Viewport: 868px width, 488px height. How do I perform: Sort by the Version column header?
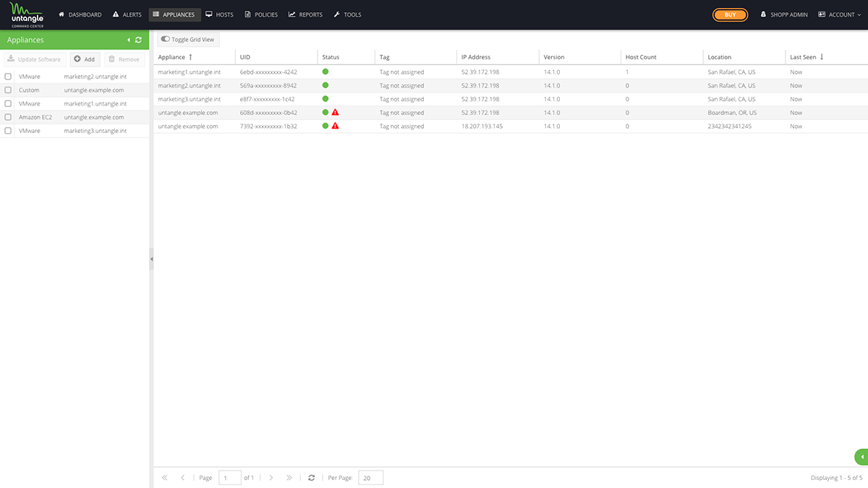point(580,57)
